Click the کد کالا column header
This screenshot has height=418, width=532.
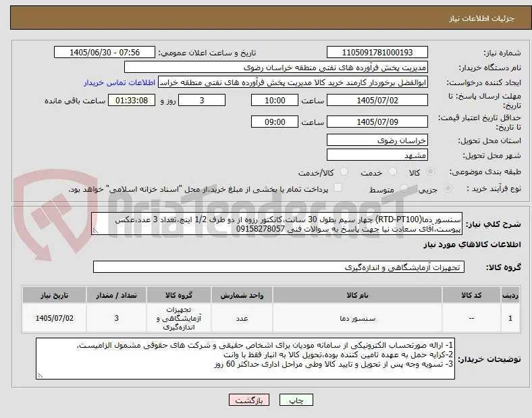pos(471,295)
